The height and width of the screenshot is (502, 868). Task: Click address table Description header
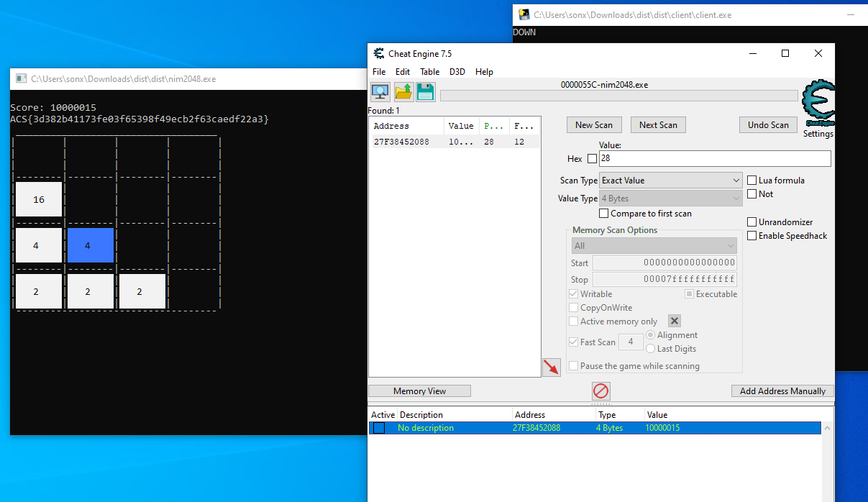click(454, 415)
